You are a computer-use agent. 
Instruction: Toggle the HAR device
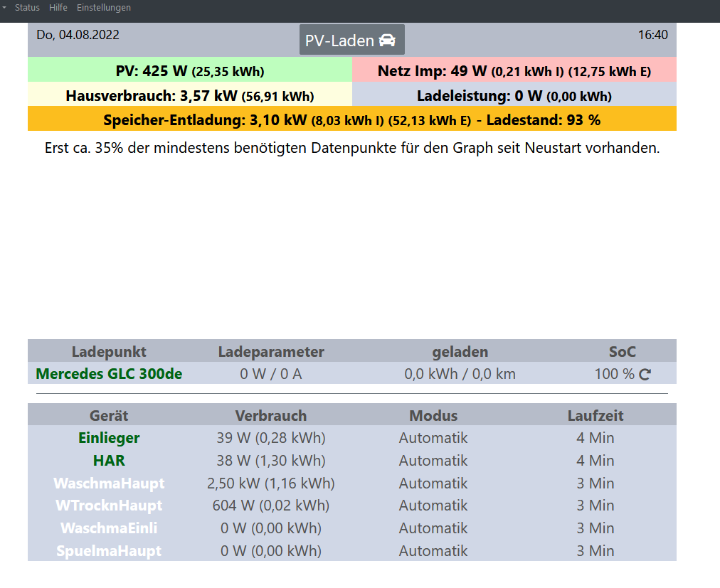(109, 461)
